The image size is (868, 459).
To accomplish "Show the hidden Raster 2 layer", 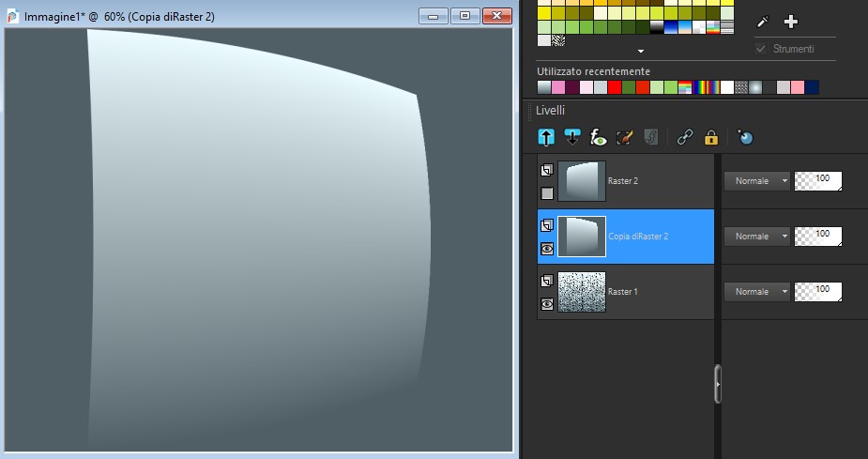I will [x=547, y=193].
